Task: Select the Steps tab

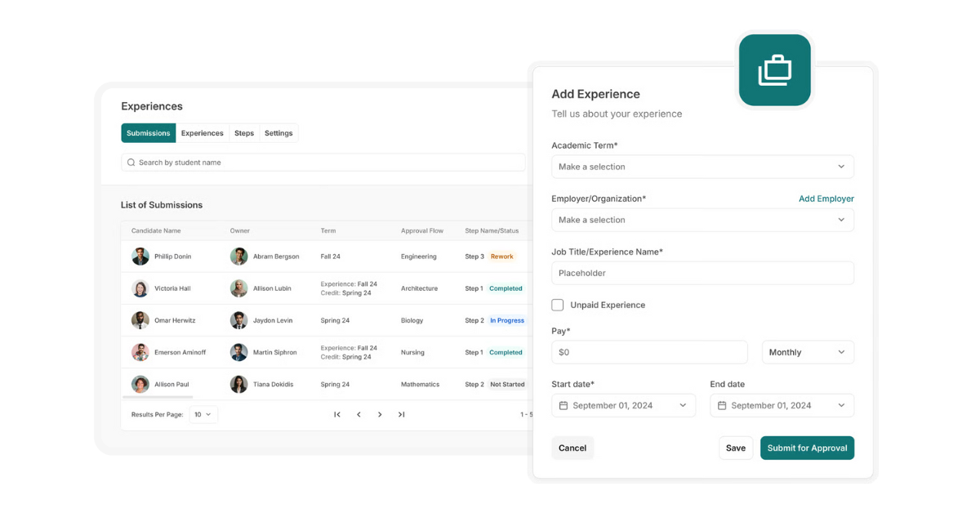Action: [244, 133]
